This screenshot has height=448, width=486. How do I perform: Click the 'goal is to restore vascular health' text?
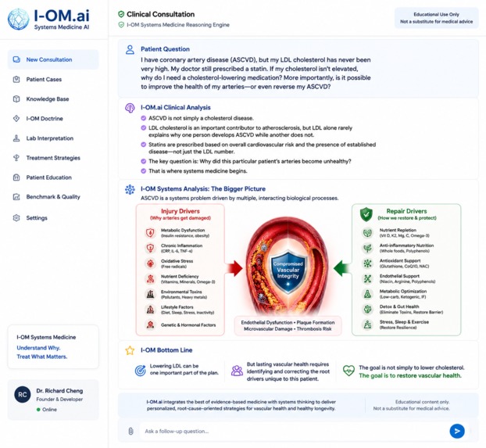click(x=410, y=376)
